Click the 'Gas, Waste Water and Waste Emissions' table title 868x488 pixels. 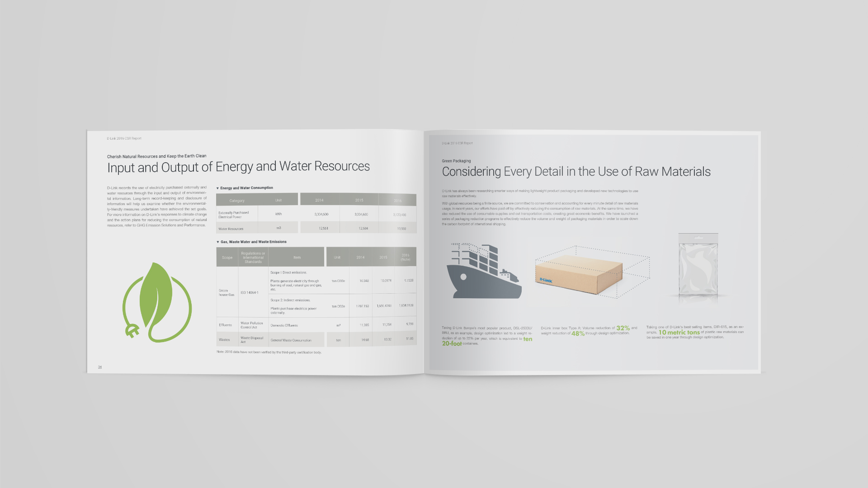click(x=253, y=242)
